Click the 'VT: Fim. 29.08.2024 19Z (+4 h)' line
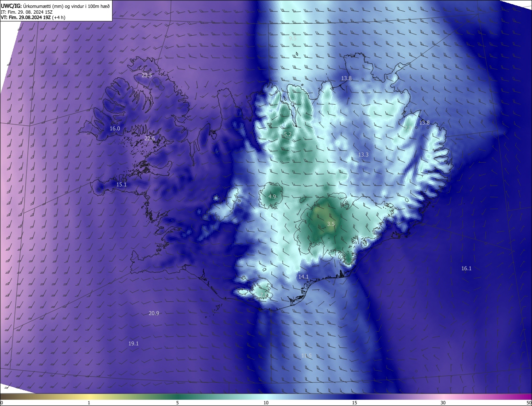 (33, 17)
